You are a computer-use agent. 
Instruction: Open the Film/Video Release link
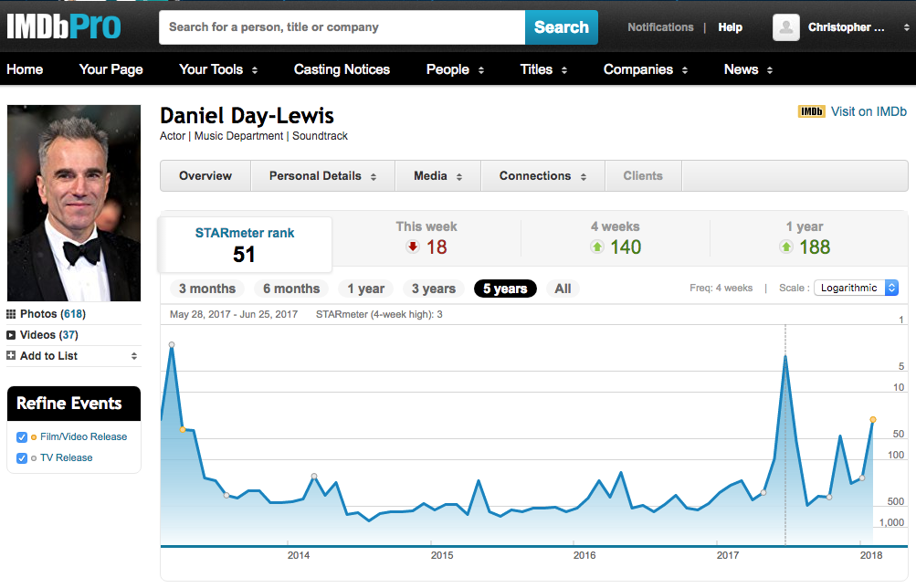(83, 436)
